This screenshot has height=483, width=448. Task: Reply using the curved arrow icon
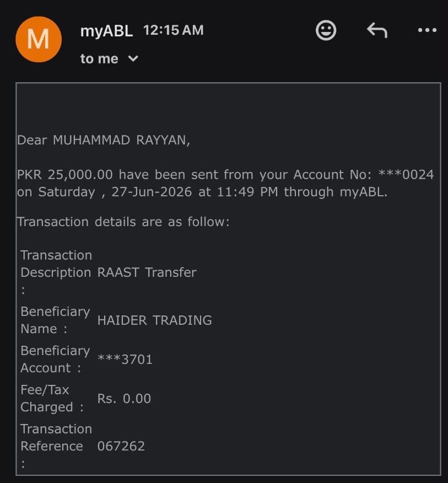(377, 30)
